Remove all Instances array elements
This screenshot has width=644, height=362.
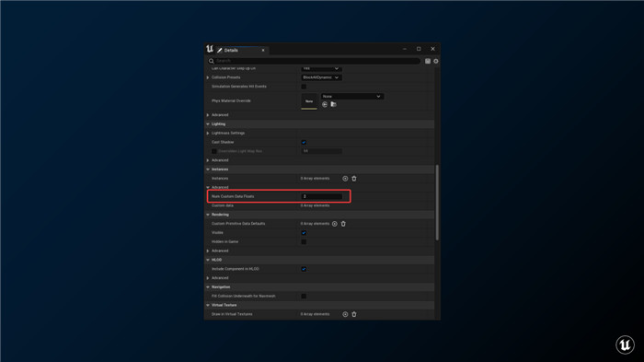coord(354,179)
